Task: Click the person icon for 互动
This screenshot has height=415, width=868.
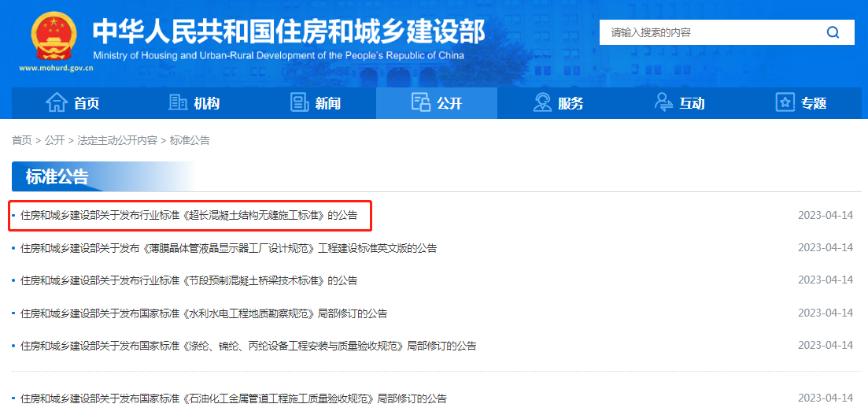Action: tap(664, 103)
